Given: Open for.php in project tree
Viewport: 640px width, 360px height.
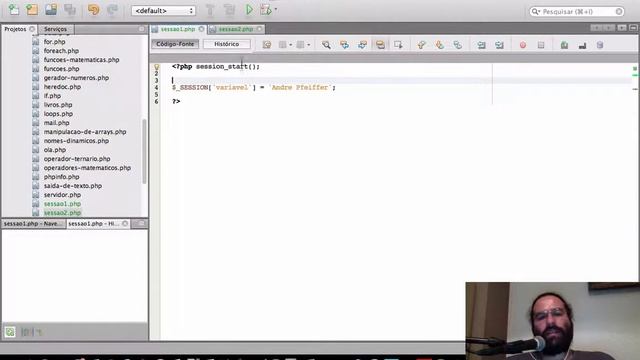Looking at the screenshot, I should tap(54, 42).
